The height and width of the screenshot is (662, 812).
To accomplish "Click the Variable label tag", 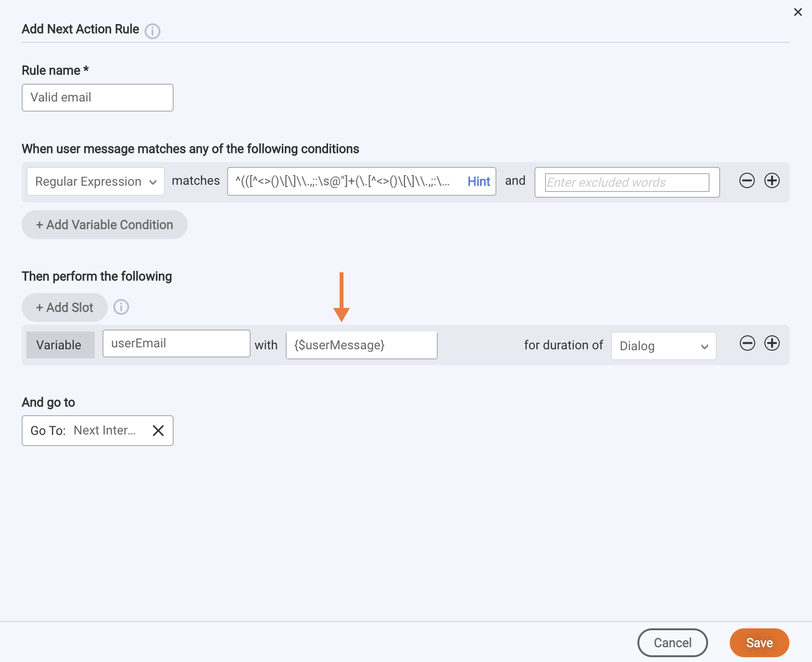I will [x=61, y=345].
